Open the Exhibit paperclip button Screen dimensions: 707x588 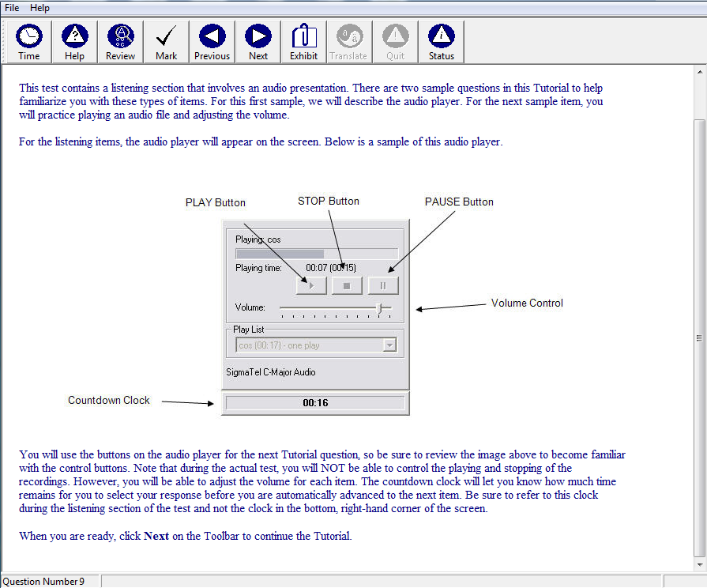coord(303,42)
